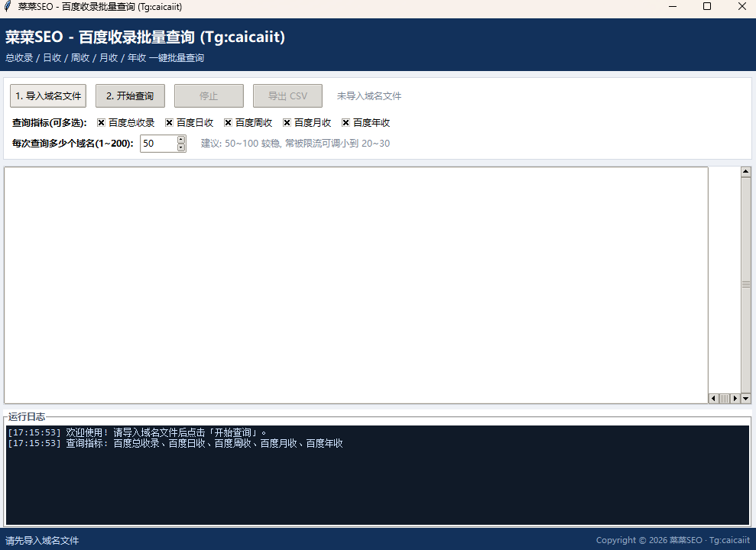The width and height of the screenshot is (756, 550).
Task: Click the '每次查询多少个域名(1~200):' label
Action: point(73,144)
